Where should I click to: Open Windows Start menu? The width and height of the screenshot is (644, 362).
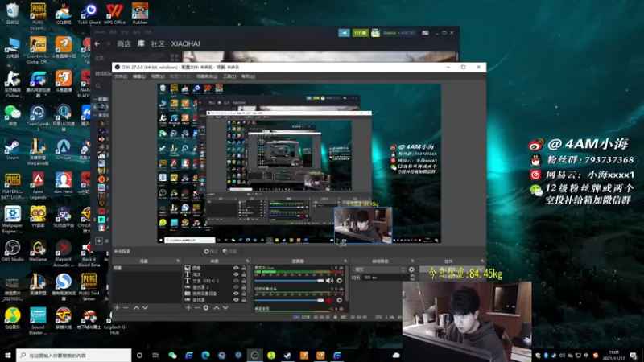click(8, 355)
